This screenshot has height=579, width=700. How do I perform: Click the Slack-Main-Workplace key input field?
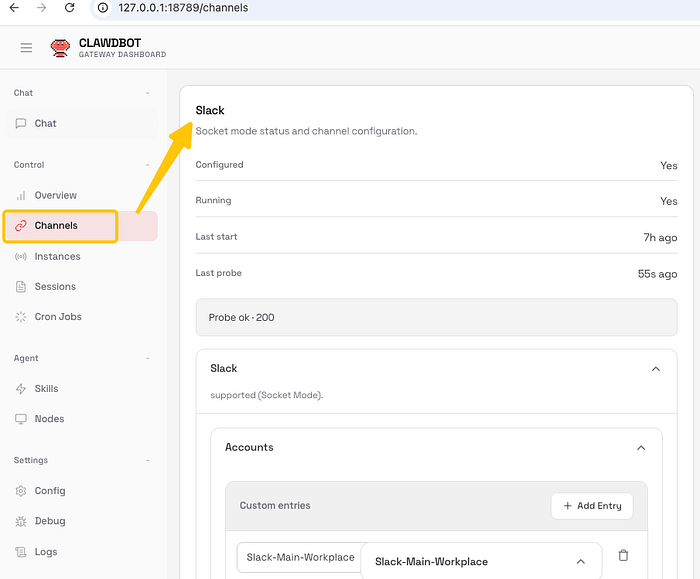coord(300,557)
